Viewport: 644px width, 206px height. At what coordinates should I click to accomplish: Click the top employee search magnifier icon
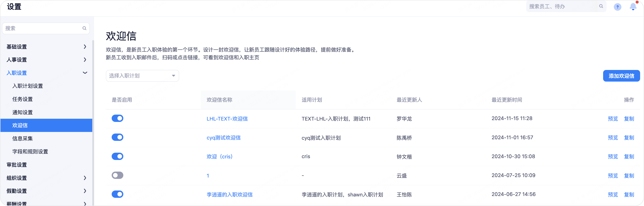pyautogui.click(x=601, y=6)
